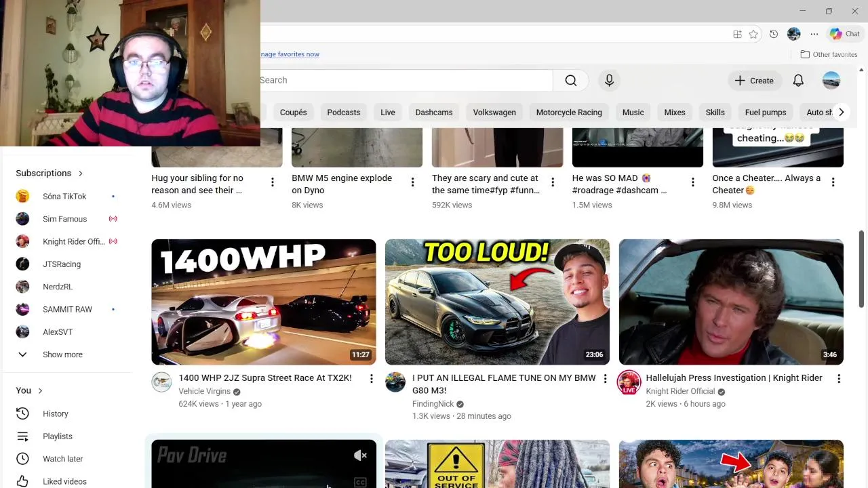Image resolution: width=868 pixels, height=488 pixels.
Task: Select the Music filter chip
Action: point(633,113)
